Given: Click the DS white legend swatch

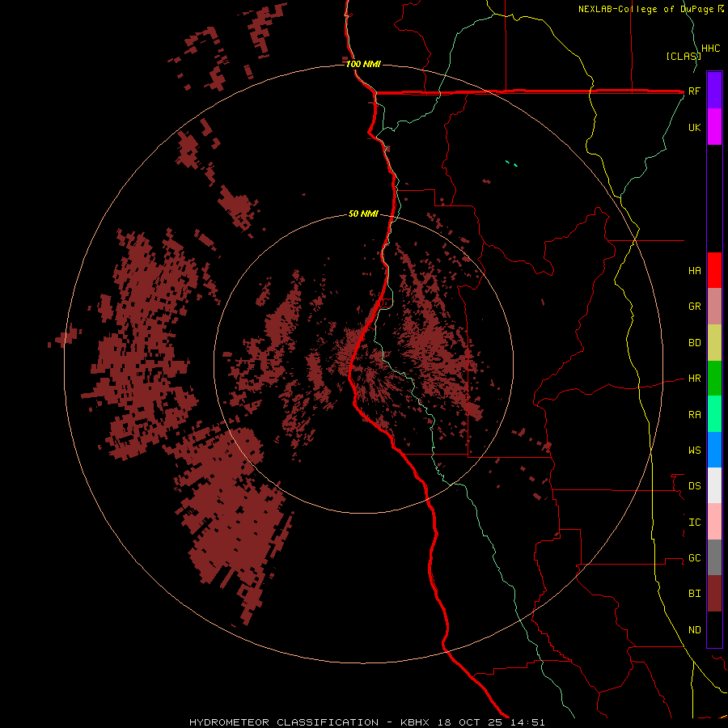Looking at the screenshot, I should click(x=714, y=485).
